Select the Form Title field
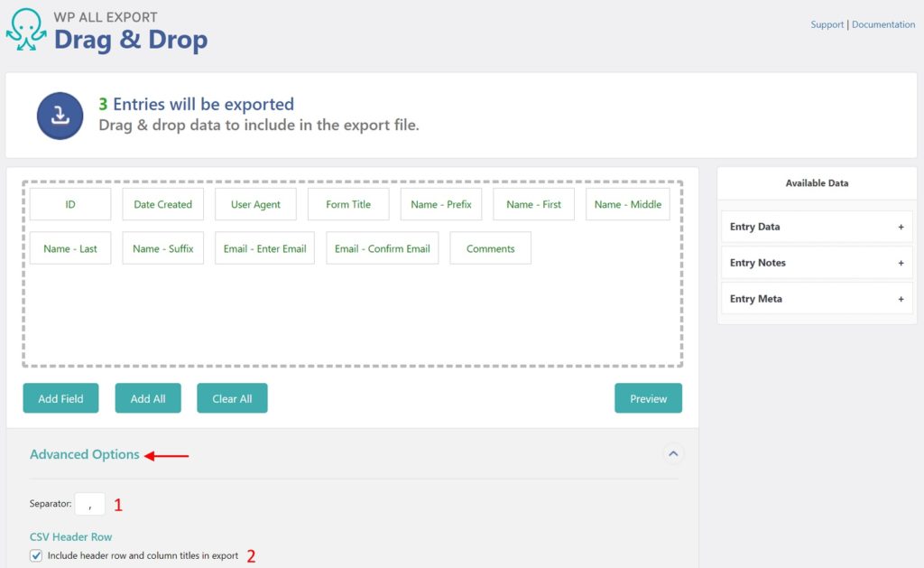 [348, 204]
